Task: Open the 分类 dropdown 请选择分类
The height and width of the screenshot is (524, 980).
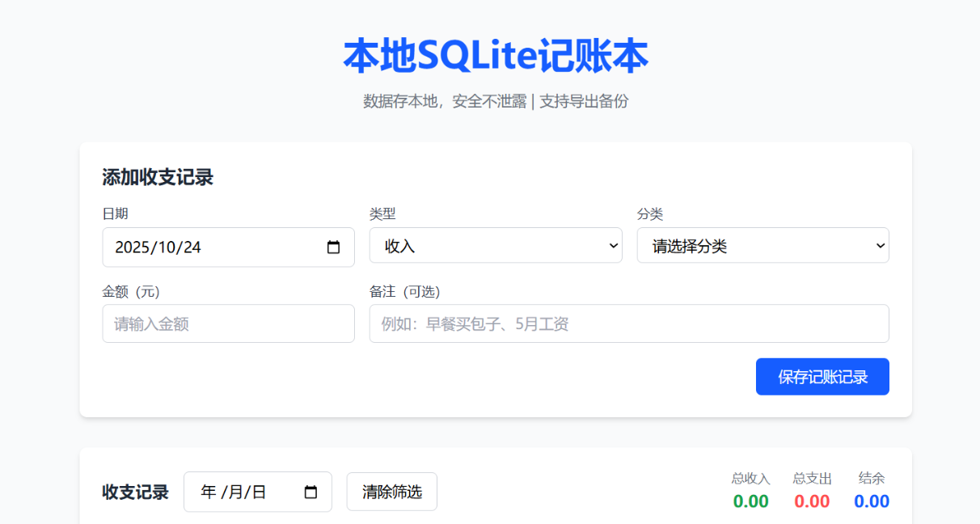Action: tap(762, 246)
